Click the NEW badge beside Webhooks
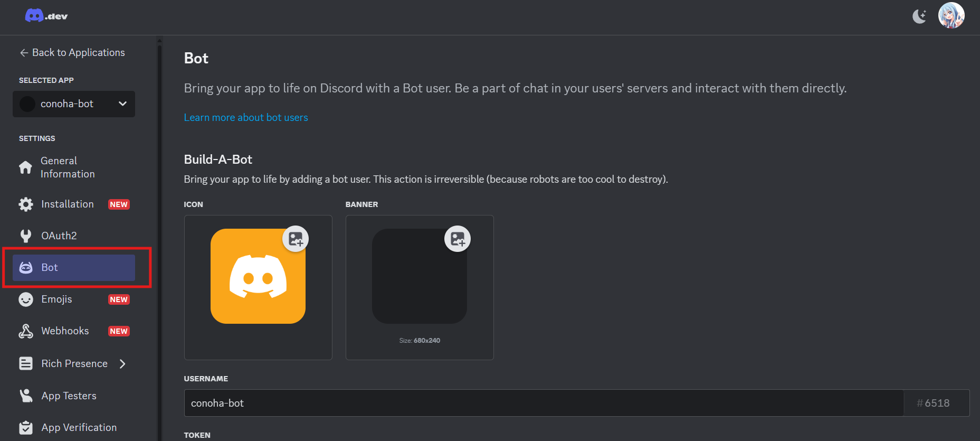 119,331
